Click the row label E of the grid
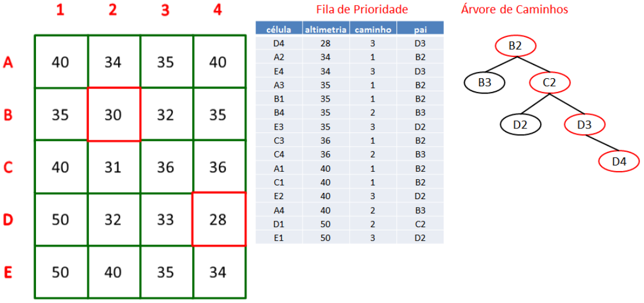This screenshot has width=644, height=303. (x=8, y=273)
